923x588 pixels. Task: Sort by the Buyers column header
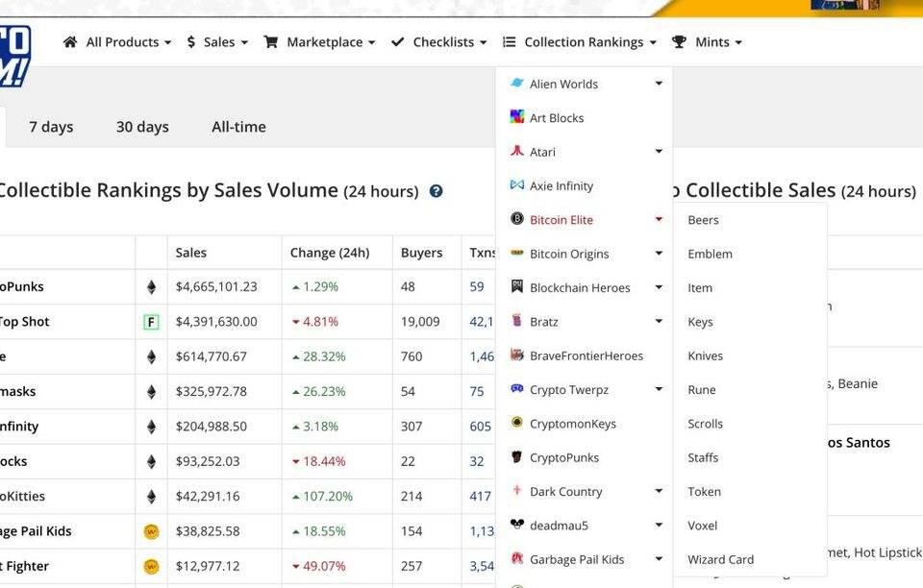click(421, 253)
